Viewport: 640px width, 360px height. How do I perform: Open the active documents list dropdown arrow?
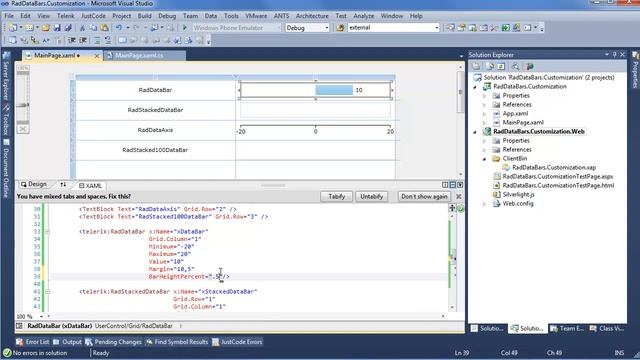pos(461,56)
